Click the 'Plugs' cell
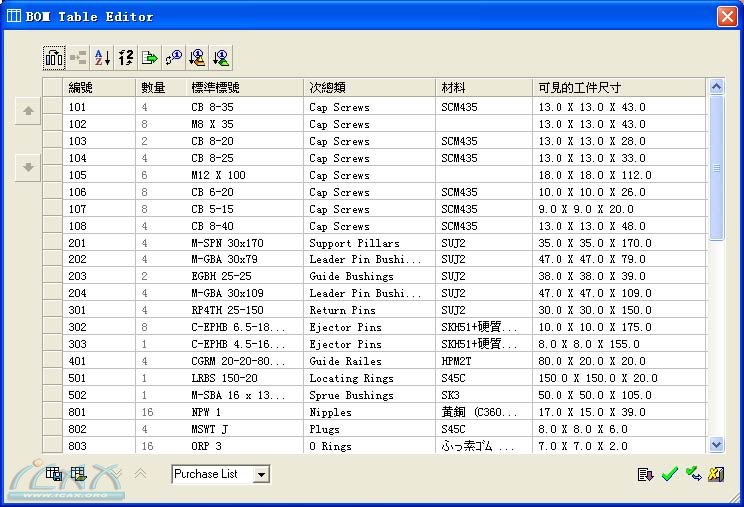744x507 pixels. click(x=369, y=429)
